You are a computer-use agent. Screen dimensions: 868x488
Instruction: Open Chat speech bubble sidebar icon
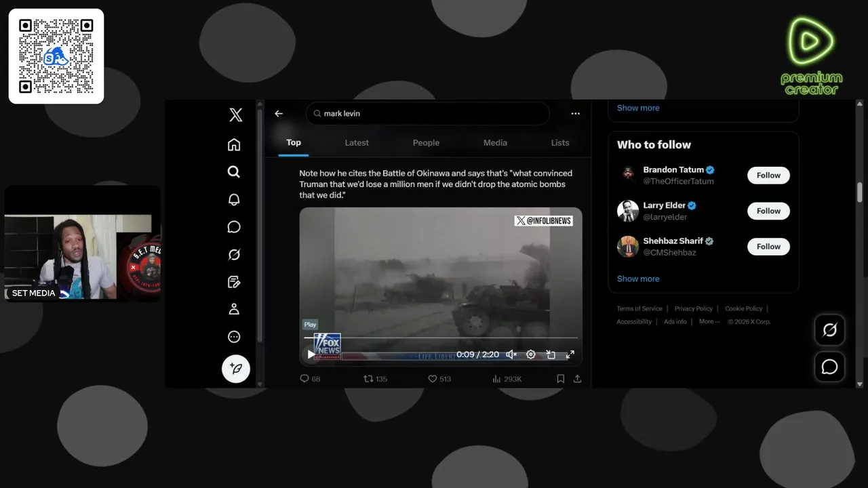(x=234, y=227)
